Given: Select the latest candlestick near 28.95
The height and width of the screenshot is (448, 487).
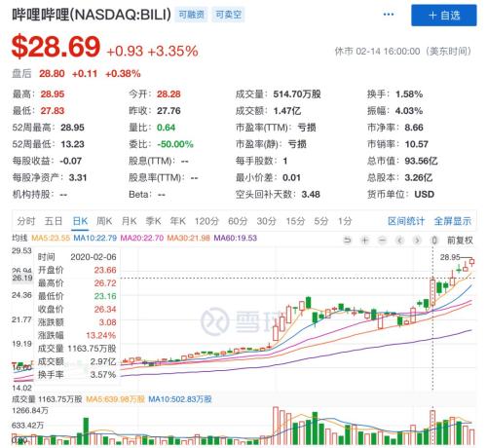Looking at the screenshot, I should [471, 261].
